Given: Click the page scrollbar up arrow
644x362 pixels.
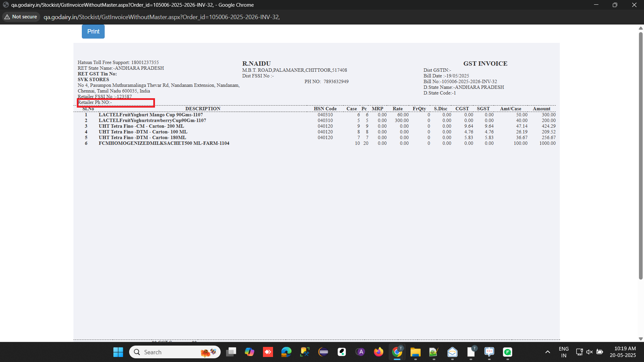Looking at the screenshot, I should pyautogui.click(x=641, y=28).
